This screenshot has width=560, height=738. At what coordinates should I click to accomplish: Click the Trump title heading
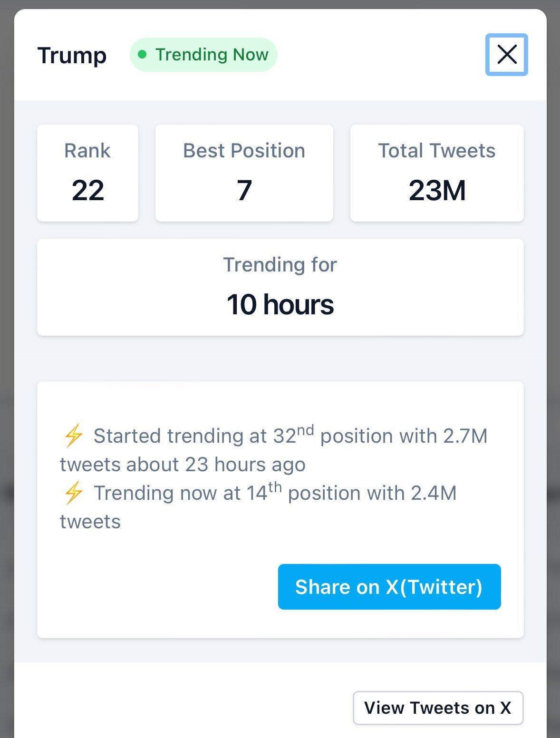coord(72,55)
